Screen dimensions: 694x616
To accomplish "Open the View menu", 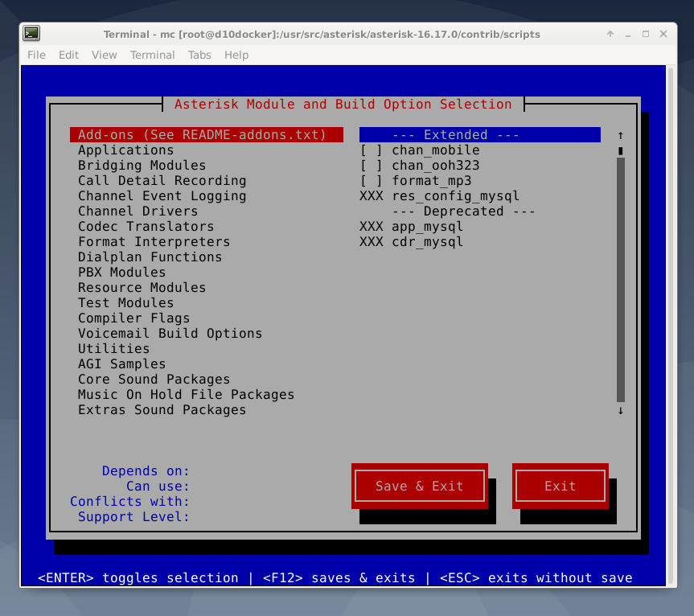I will coord(104,55).
